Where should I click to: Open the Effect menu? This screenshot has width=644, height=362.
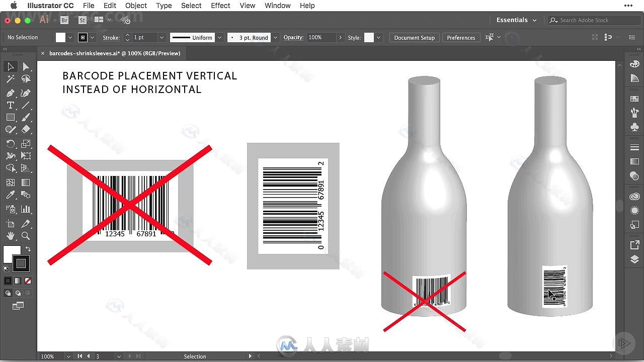[220, 6]
